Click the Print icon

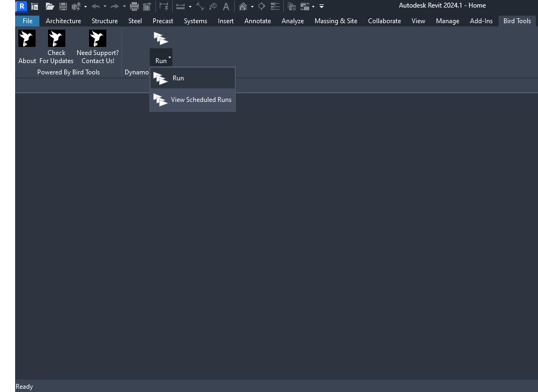click(x=134, y=6)
